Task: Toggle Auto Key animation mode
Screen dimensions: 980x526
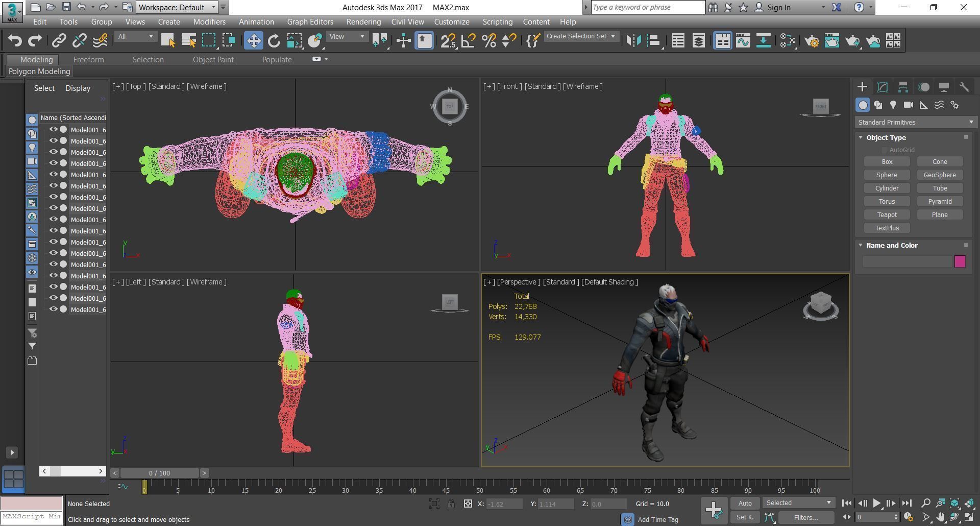Action: [745, 503]
